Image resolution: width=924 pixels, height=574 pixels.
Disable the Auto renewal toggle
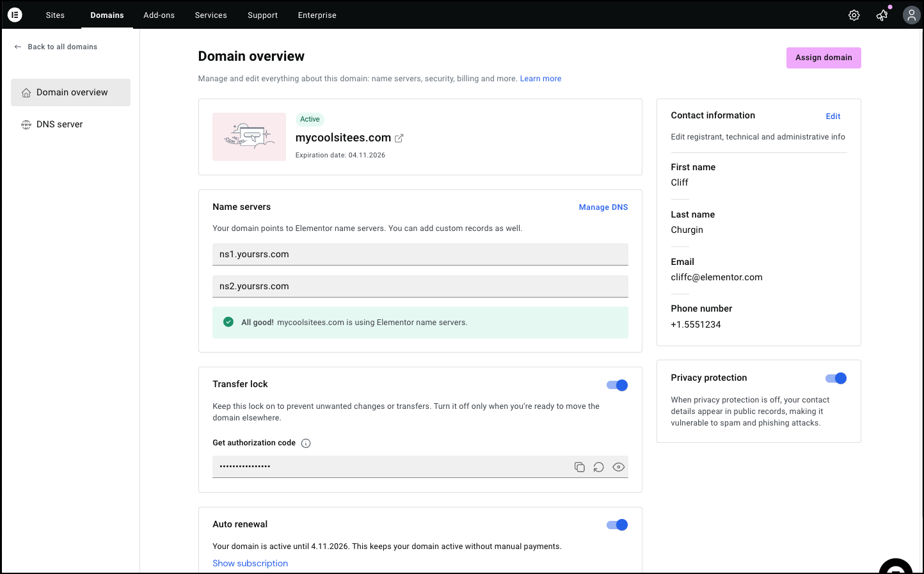tap(617, 525)
